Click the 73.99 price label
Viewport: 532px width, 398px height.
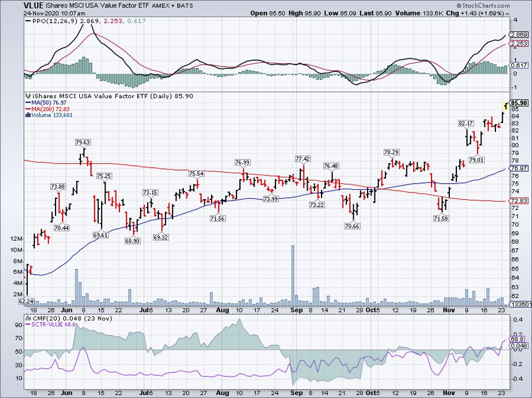271,199
